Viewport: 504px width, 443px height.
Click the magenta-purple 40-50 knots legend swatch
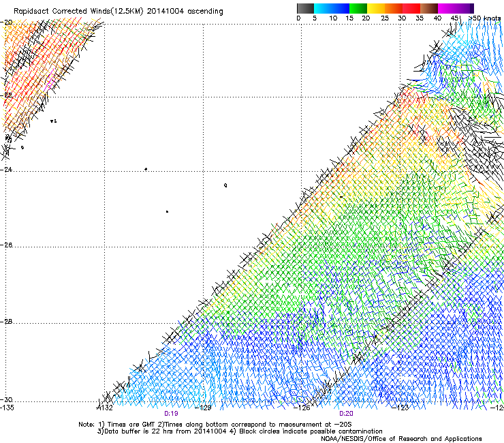pos(456,8)
